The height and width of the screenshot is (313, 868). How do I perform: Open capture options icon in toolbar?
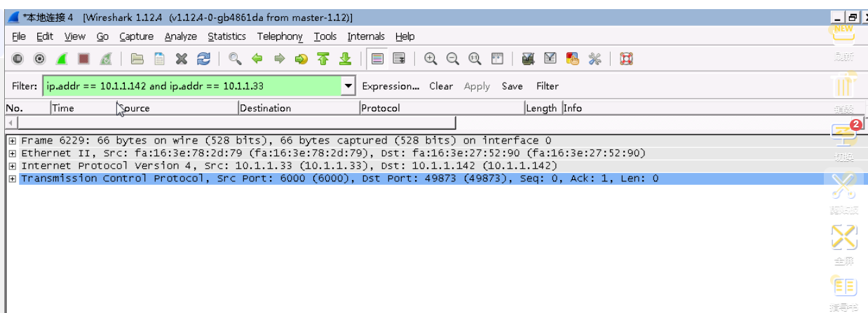(40, 60)
